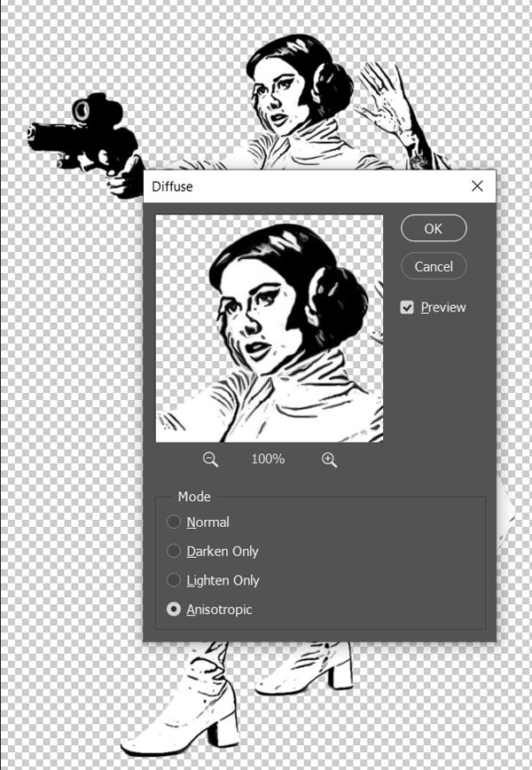Click the 100% zoom level text
The width and height of the screenshot is (532, 770).
tap(268, 460)
